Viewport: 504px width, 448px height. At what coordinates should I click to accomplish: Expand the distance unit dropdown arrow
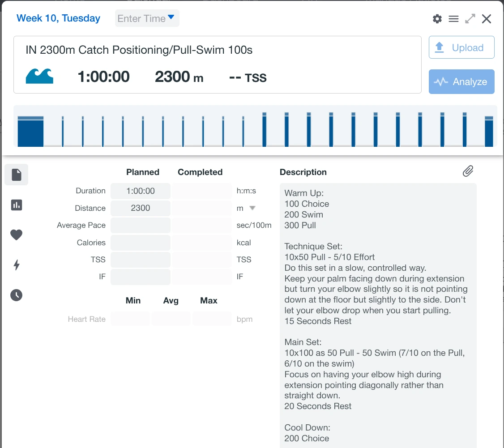[252, 208]
